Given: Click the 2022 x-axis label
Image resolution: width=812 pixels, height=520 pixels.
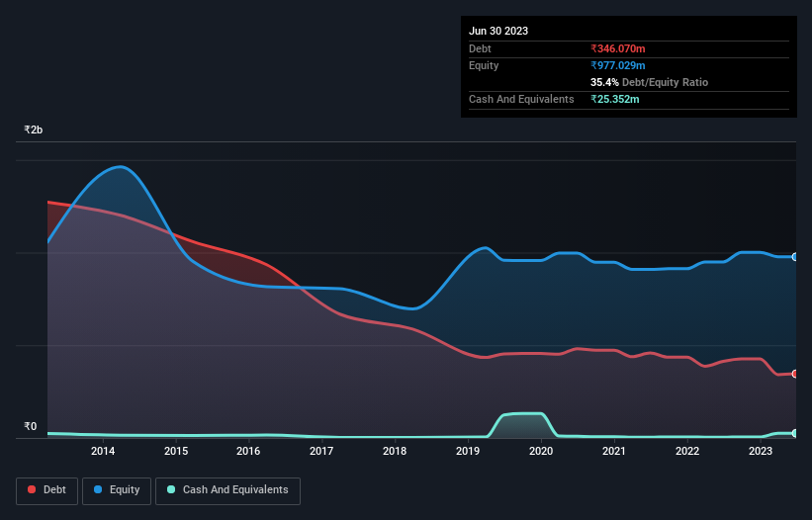Looking at the screenshot, I should [x=687, y=451].
